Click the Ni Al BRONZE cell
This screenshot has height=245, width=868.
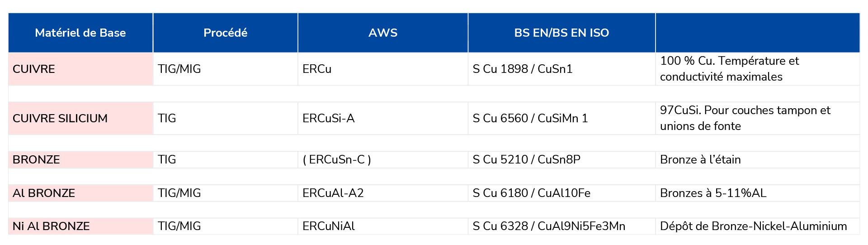(x=80, y=226)
